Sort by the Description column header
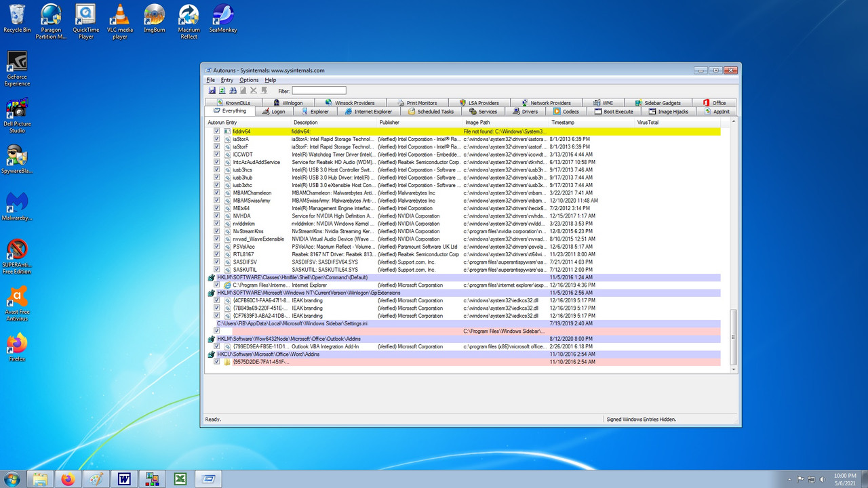The image size is (868, 488). pyautogui.click(x=334, y=122)
